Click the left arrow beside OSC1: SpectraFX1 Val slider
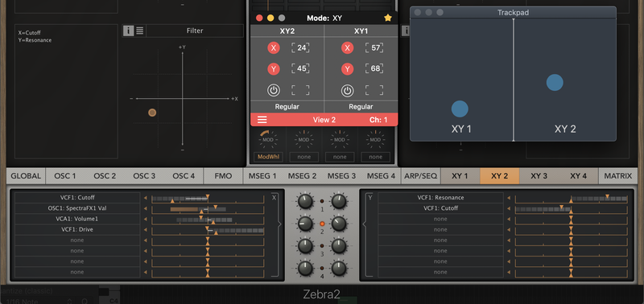 [146, 208]
